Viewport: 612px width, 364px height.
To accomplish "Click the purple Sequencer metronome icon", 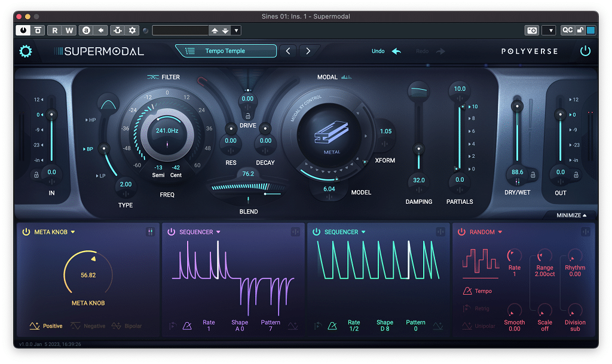I will click(187, 325).
